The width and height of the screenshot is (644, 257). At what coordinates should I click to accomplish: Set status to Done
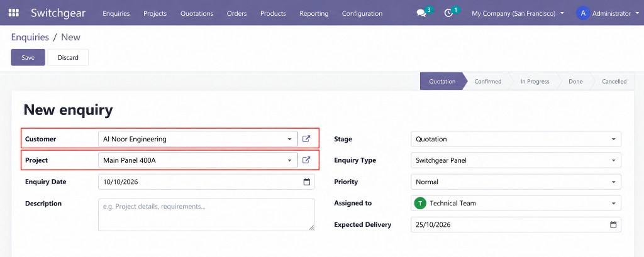coord(575,81)
